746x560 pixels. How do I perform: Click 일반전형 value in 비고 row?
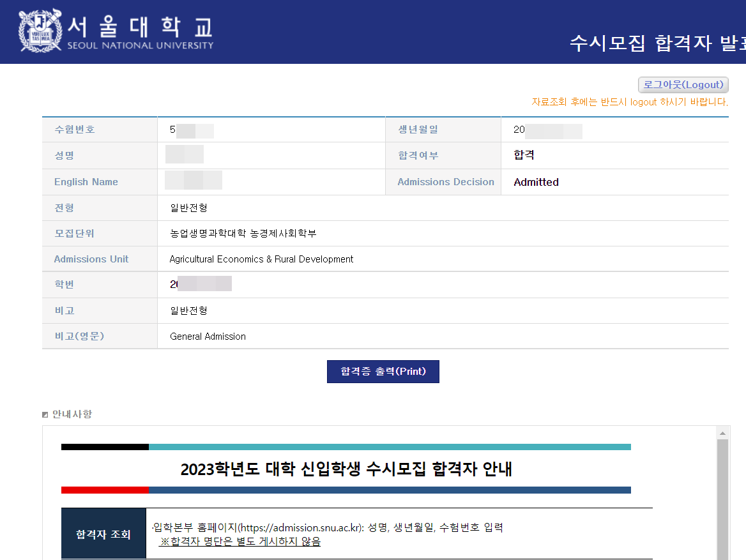pyautogui.click(x=189, y=311)
